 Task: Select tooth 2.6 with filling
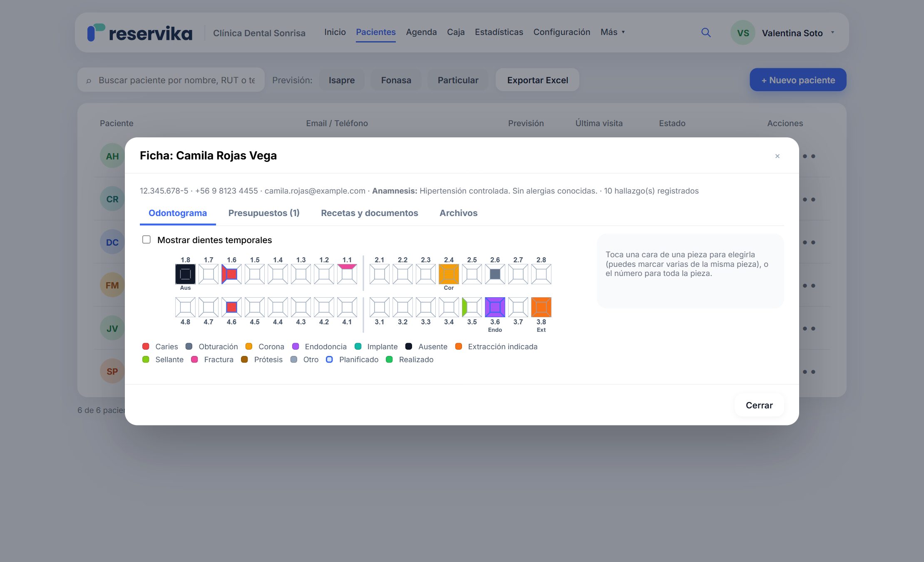[x=495, y=274]
